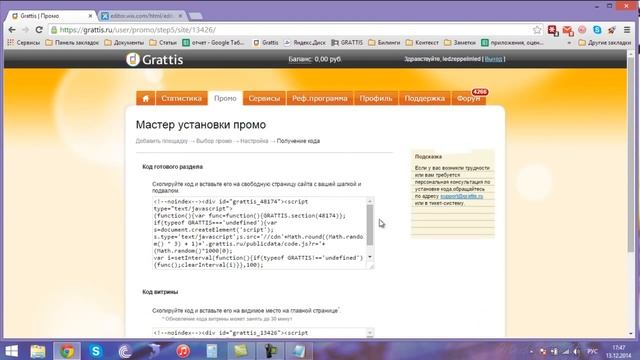Click the browser forward arrow
640x360 pixels.
coord(25,30)
